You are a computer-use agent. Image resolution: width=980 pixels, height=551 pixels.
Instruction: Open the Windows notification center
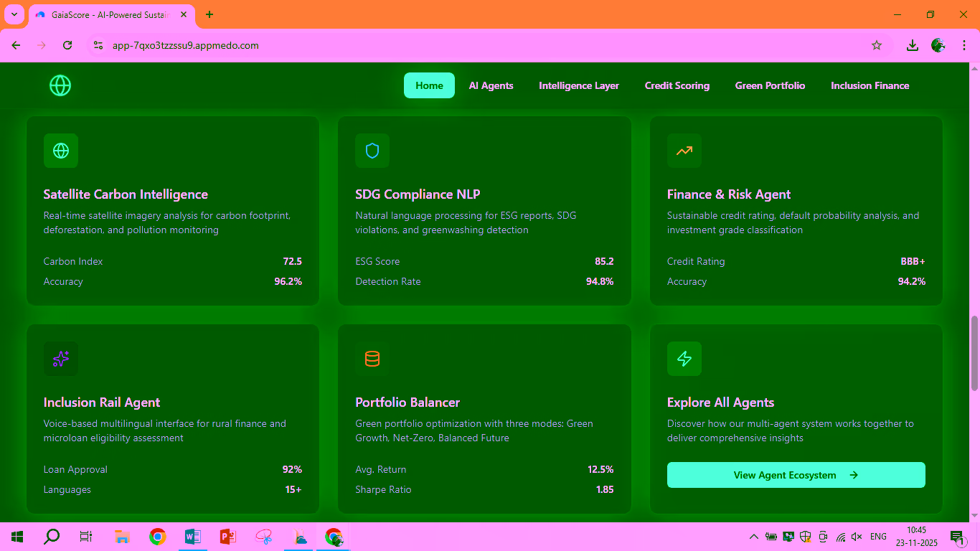[956, 537]
